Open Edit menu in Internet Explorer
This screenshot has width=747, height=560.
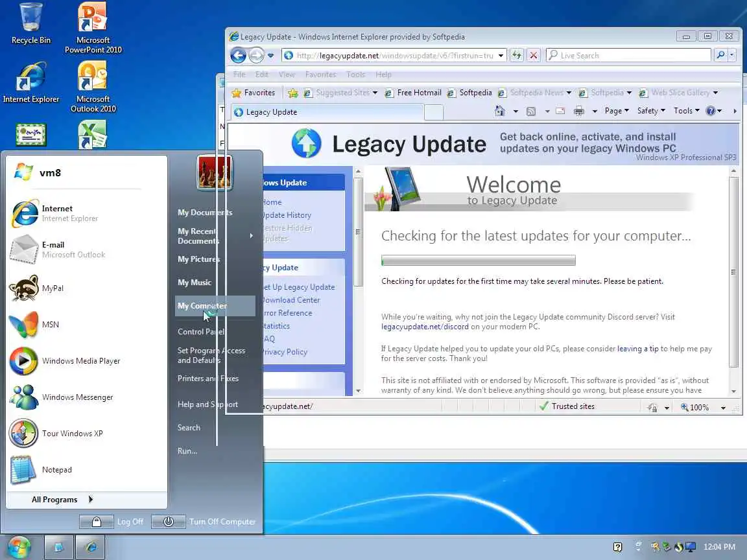[261, 75]
